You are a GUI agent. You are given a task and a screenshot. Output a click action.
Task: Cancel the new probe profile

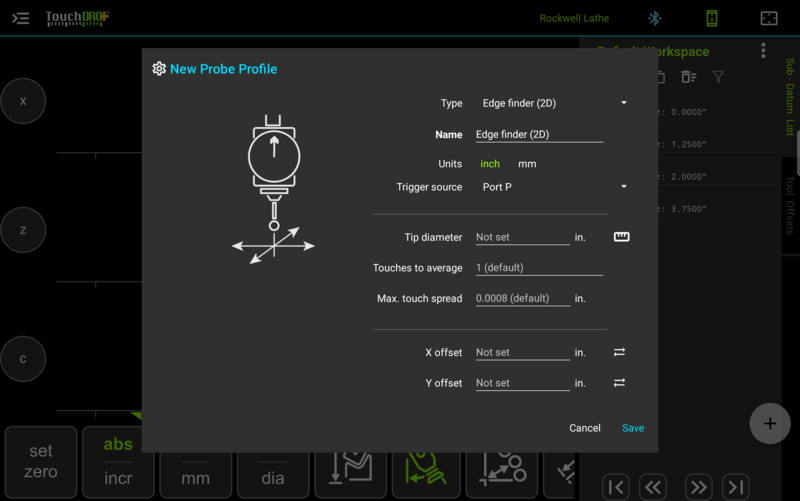pos(585,428)
